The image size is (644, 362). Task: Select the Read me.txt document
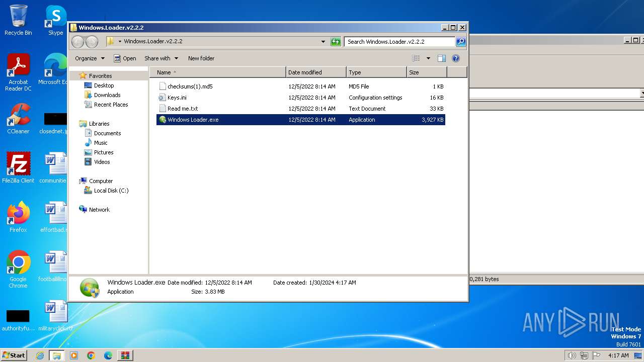[301, 109]
